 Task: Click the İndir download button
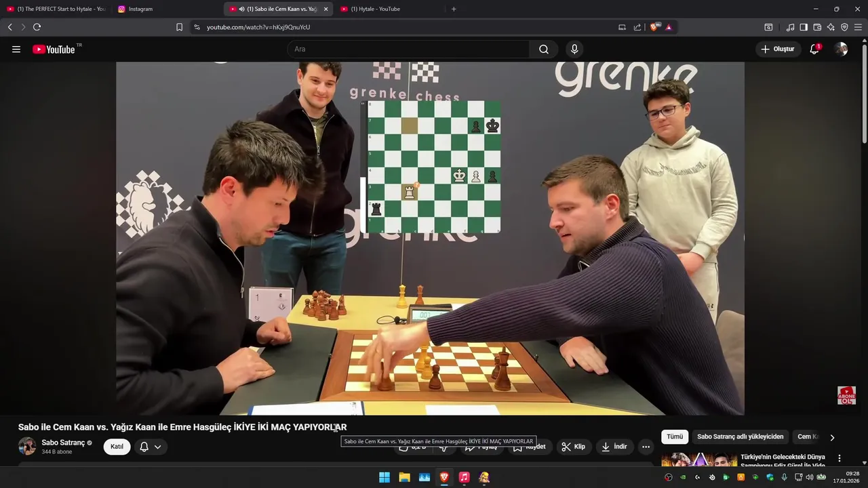pos(614,447)
